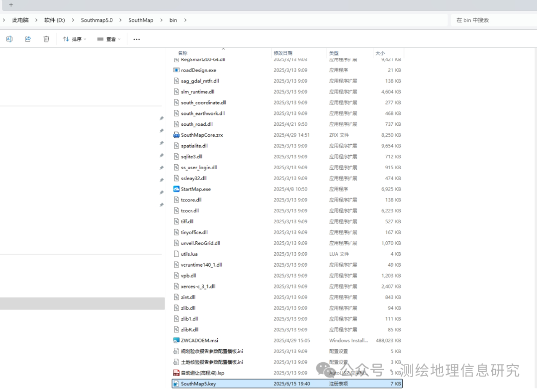The height and width of the screenshot is (392, 537).
Task: Navigate to SouthMap via the breadcrumb path
Action: pos(141,20)
